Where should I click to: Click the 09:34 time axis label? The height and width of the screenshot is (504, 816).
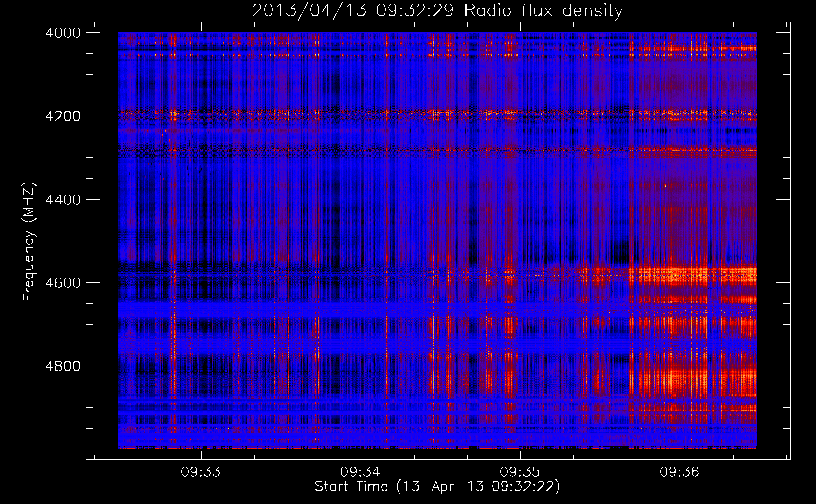pyautogui.click(x=360, y=472)
